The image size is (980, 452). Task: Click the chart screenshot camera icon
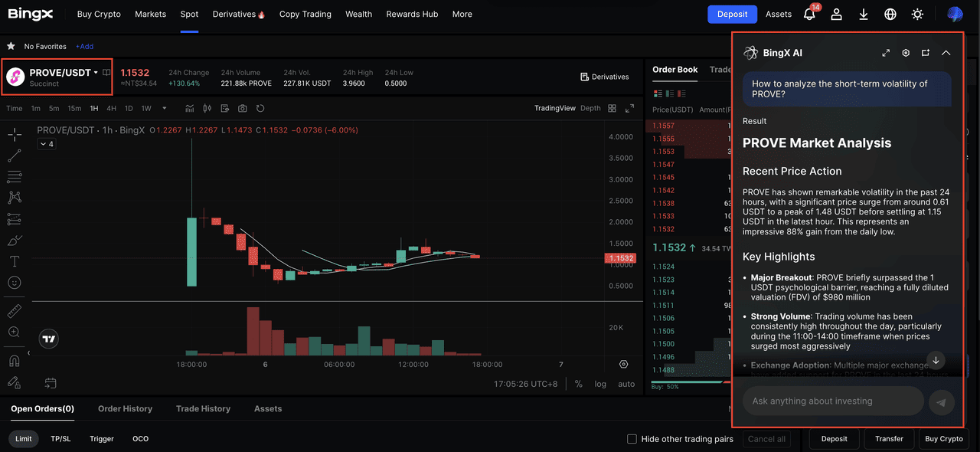[243, 108]
